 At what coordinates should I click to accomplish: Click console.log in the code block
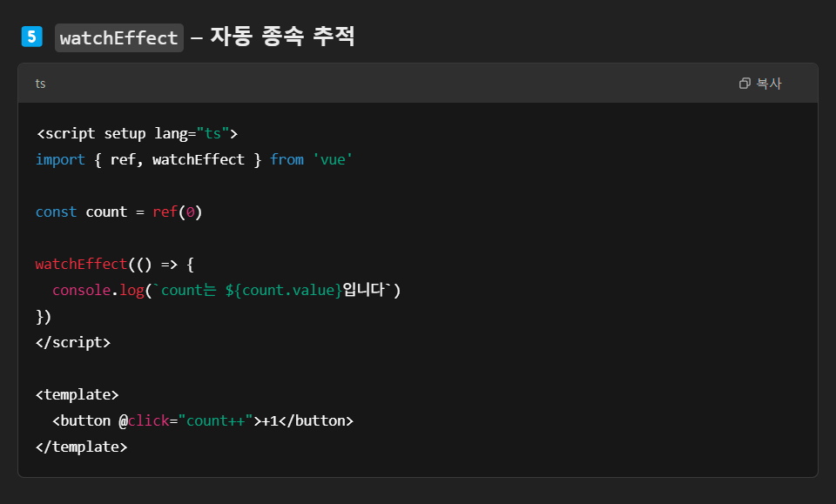point(98,291)
